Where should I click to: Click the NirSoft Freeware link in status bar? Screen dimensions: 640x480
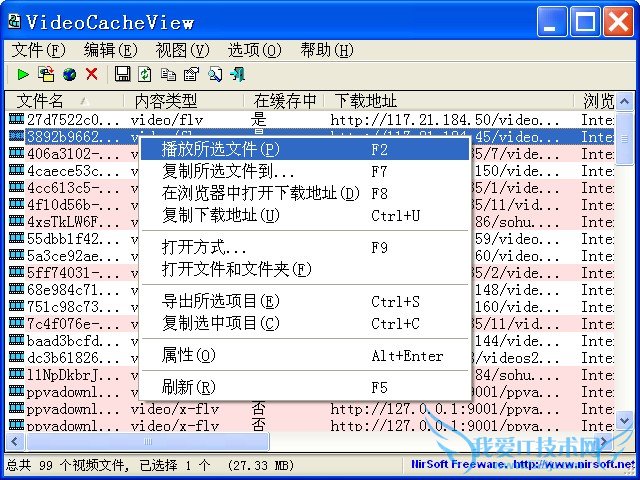[523, 464]
